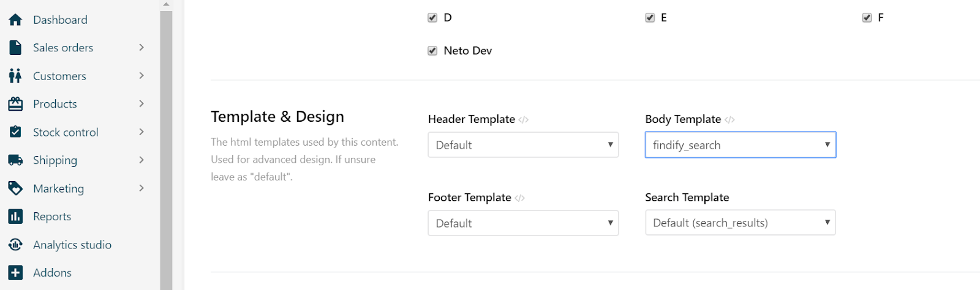Open the Analytics studio menu item
Image resolution: width=980 pixels, height=290 pixels.
[x=72, y=245]
